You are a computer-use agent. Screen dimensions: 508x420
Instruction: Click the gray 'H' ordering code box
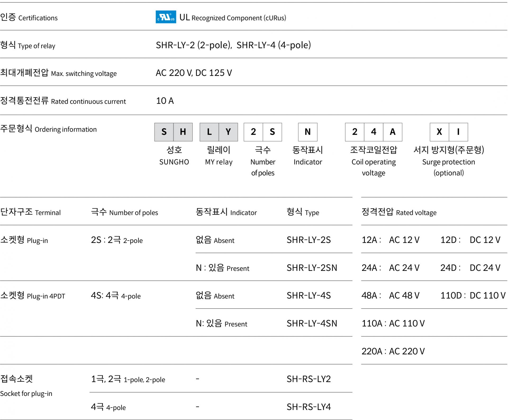183,132
